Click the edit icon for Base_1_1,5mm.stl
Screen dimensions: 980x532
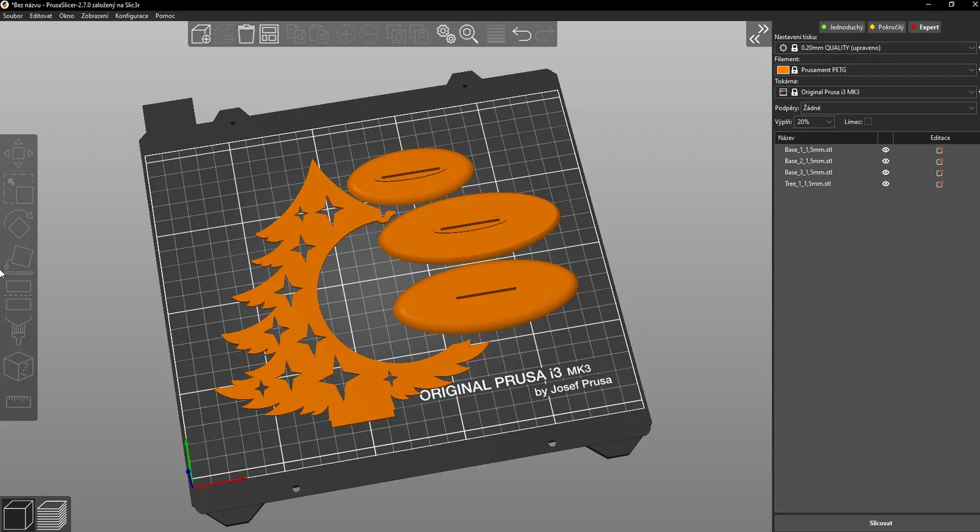(x=940, y=150)
